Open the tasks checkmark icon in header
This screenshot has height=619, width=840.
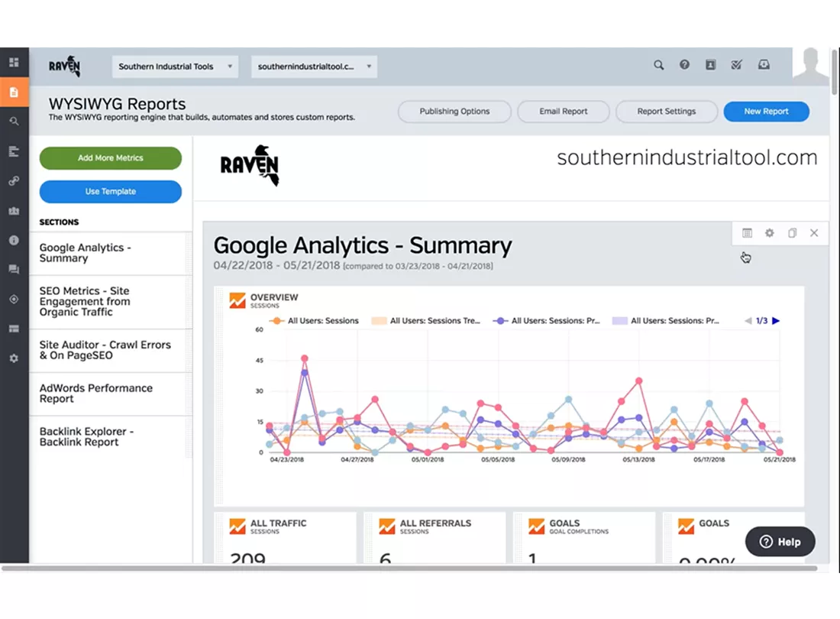click(737, 65)
